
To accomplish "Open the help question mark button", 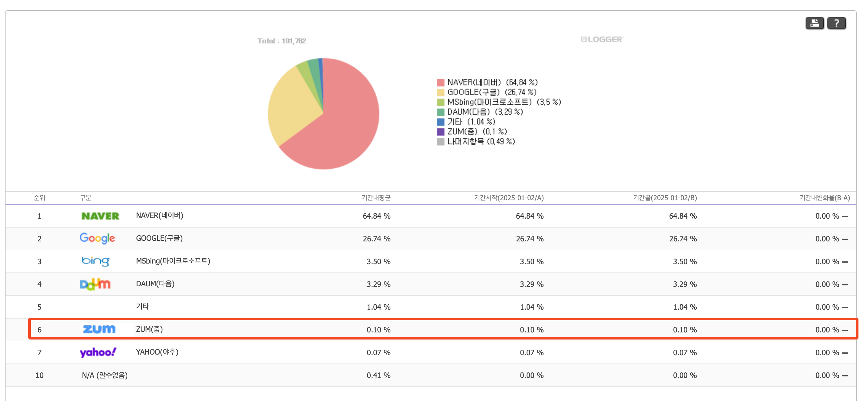I will coord(836,23).
